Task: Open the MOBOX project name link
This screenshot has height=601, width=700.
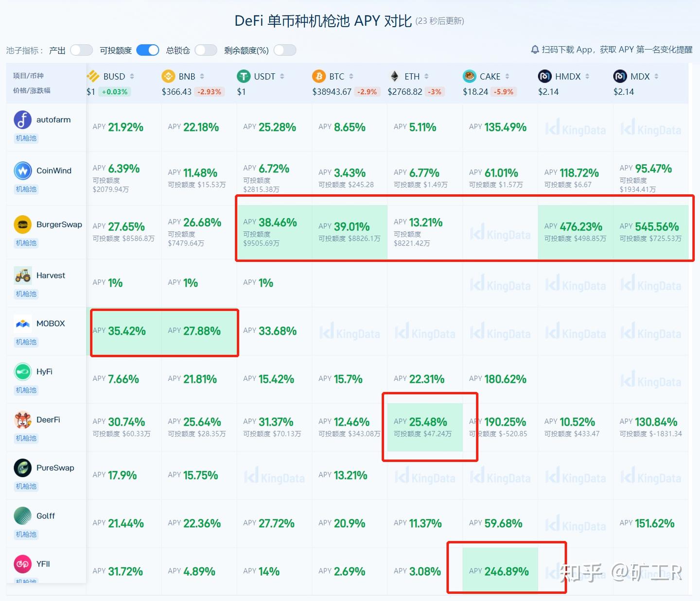Action: 51,324
